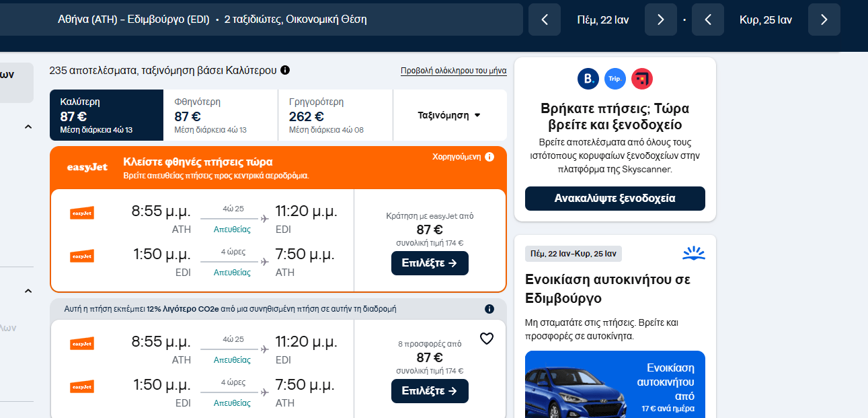Collapse the first sidebar filter section chevron
This screenshot has width=868, height=418.
pos(28,127)
